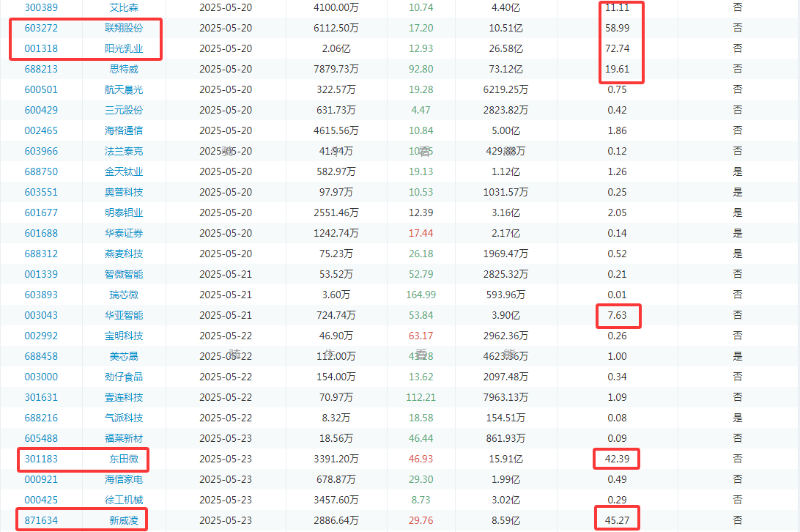Click stock code 301631
Image resolution: width=800 pixels, height=532 pixels.
click(41, 397)
